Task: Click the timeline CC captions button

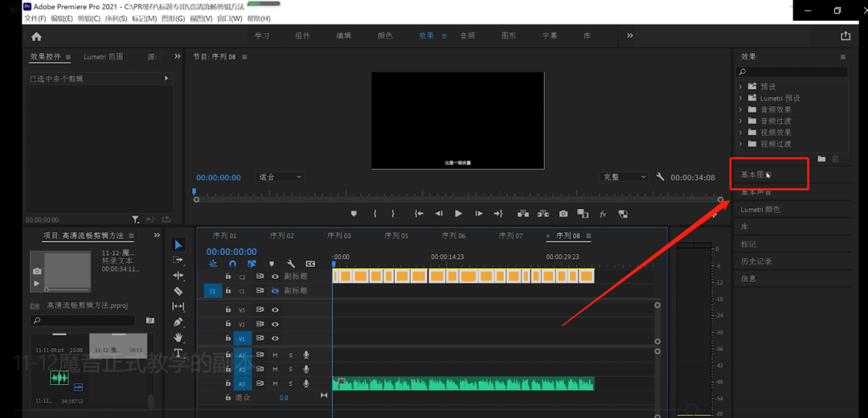Action: pos(310,264)
